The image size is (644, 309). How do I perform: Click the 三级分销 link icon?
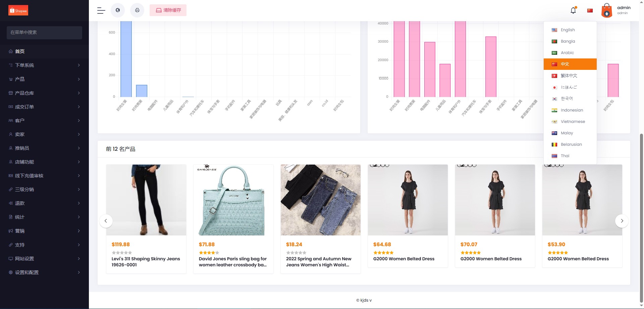[x=11, y=189]
